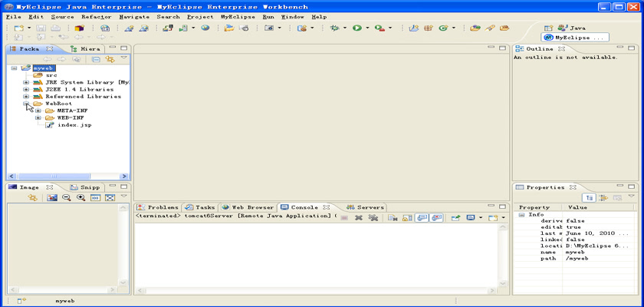Viewport: 644px width, 307px height.
Task: Click Run External Tools icon with red toolbox
Action: coord(379,28)
